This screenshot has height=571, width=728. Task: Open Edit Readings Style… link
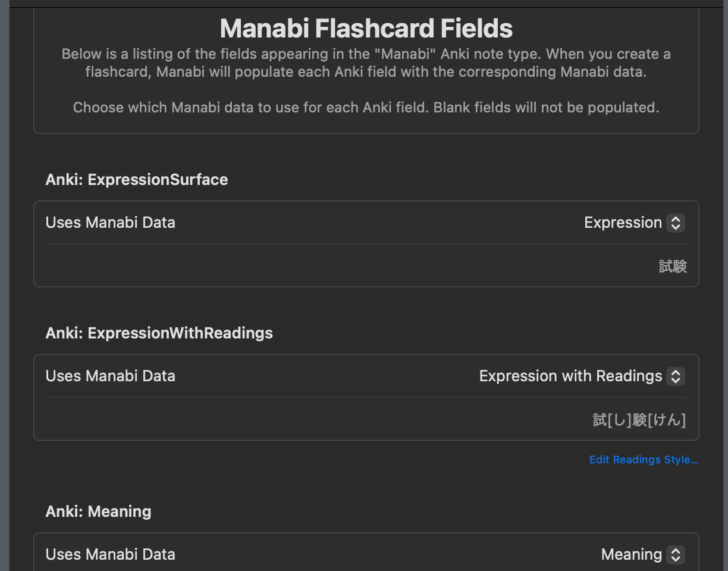tap(644, 460)
